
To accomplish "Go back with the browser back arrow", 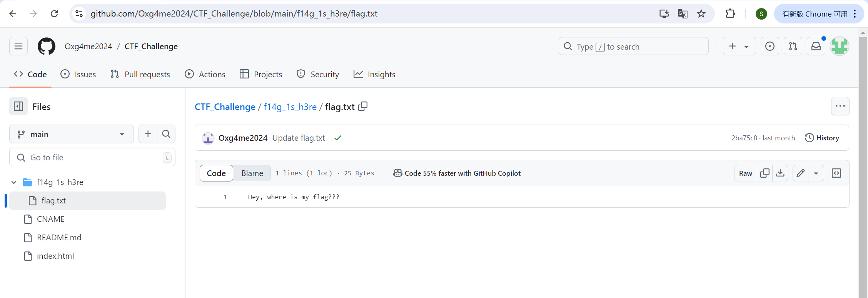I will coord(13,14).
